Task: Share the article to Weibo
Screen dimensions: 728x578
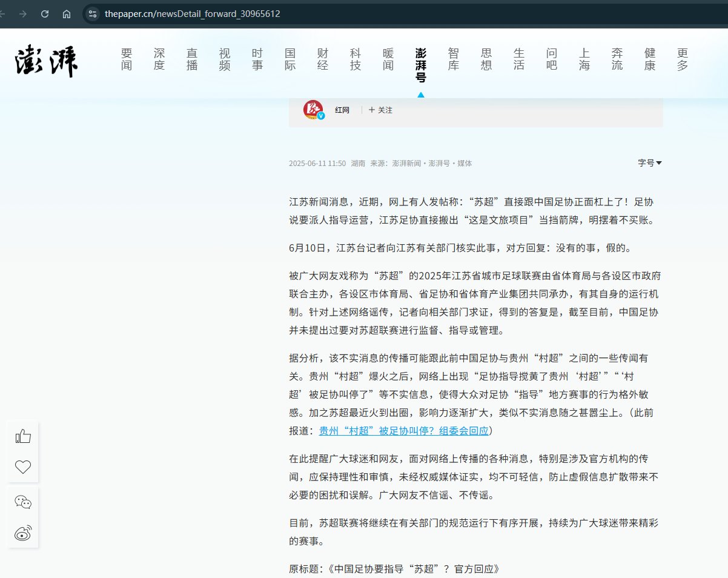Action: point(23,534)
